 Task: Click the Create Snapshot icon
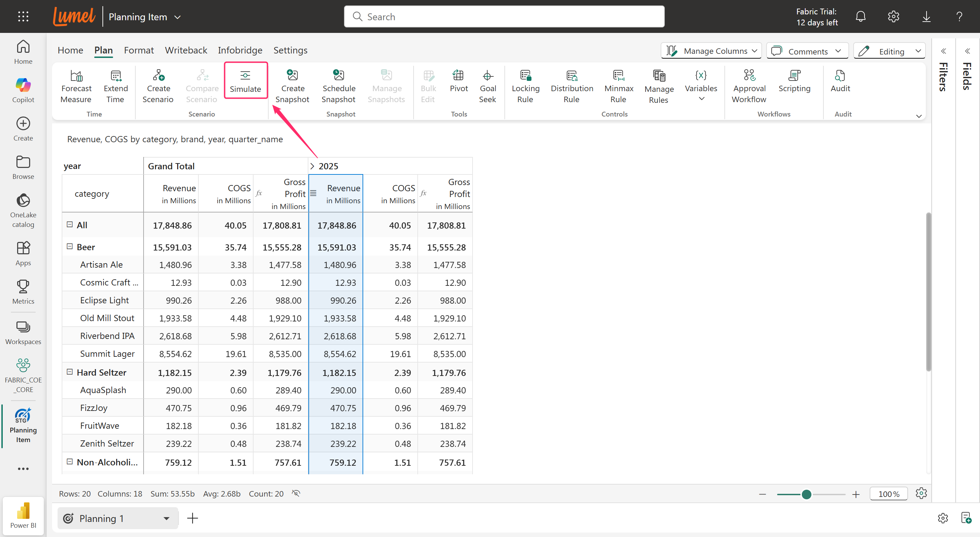pyautogui.click(x=292, y=75)
